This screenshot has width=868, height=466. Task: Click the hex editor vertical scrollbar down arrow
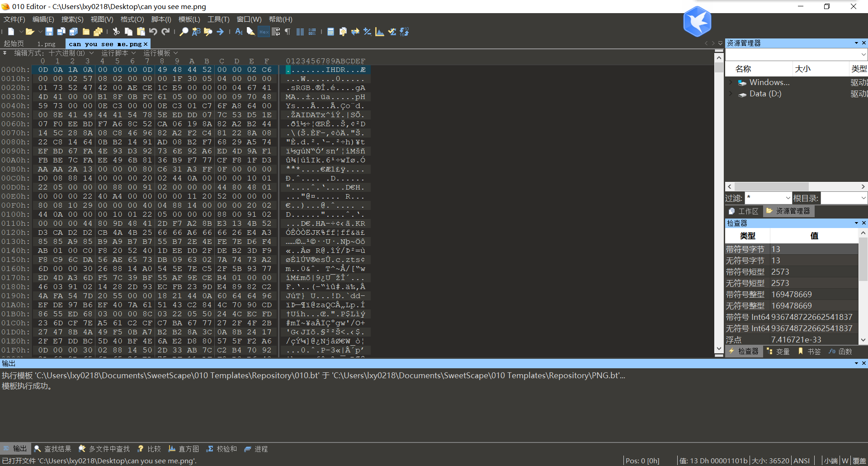tap(719, 349)
